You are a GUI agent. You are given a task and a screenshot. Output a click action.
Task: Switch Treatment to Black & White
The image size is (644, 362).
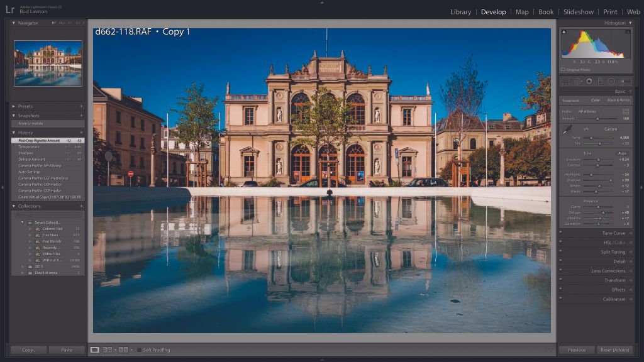(x=619, y=99)
